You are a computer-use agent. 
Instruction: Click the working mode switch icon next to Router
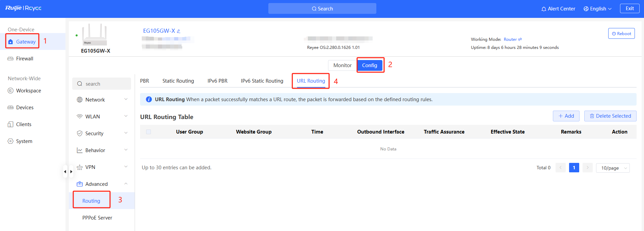(520, 39)
